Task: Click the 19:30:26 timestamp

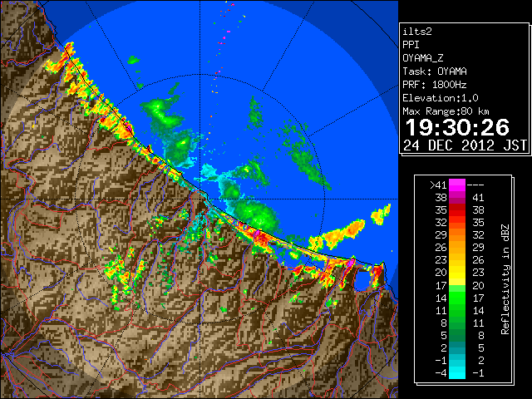Action: (x=457, y=127)
